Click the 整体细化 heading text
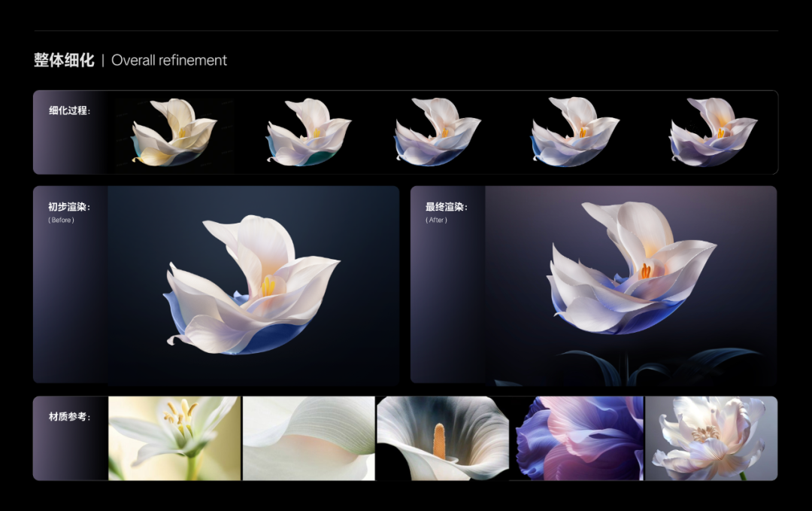This screenshot has width=812, height=511. click(64, 60)
